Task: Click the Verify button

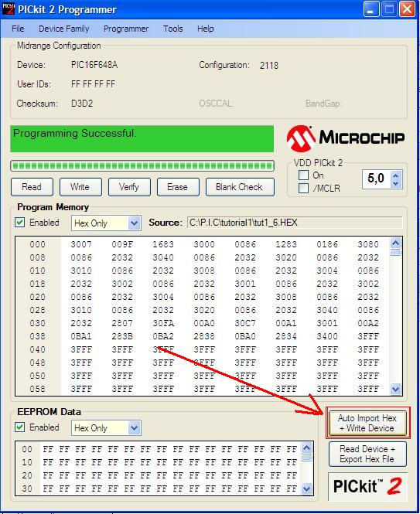Action: pyautogui.click(x=129, y=187)
